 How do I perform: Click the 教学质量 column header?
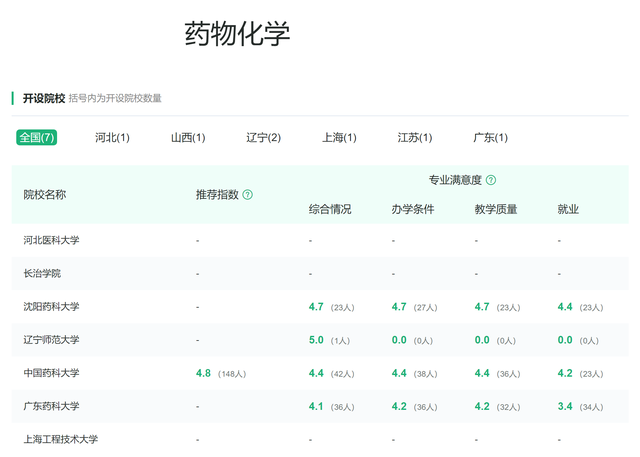pyautogui.click(x=496, y=209)
